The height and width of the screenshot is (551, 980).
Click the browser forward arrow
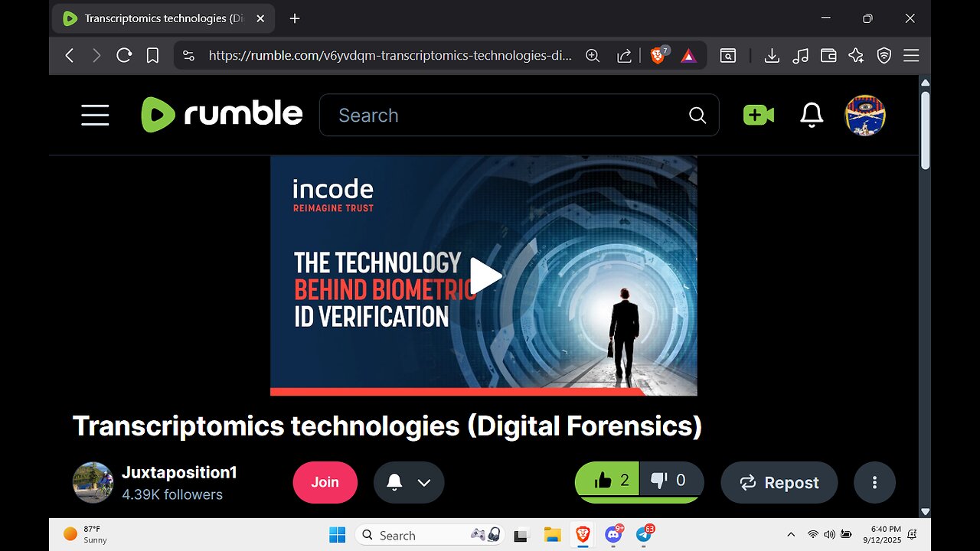pos(96,55)
